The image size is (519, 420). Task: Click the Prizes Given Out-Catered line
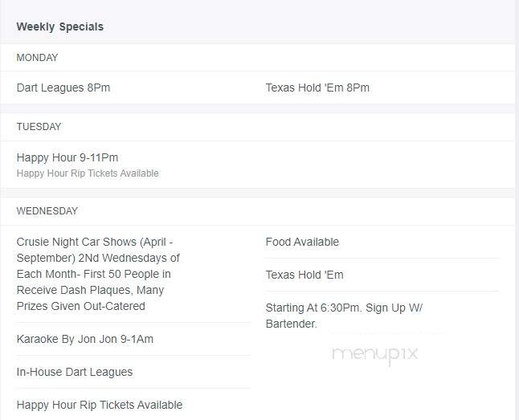(81, 306)
